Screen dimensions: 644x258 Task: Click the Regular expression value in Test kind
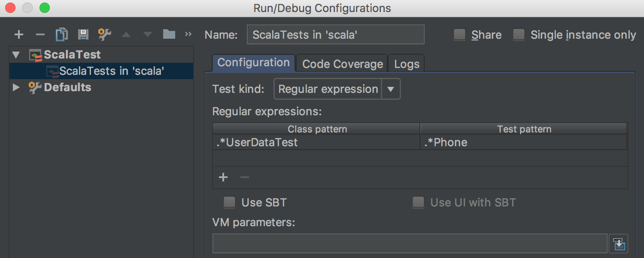point(328,89)
